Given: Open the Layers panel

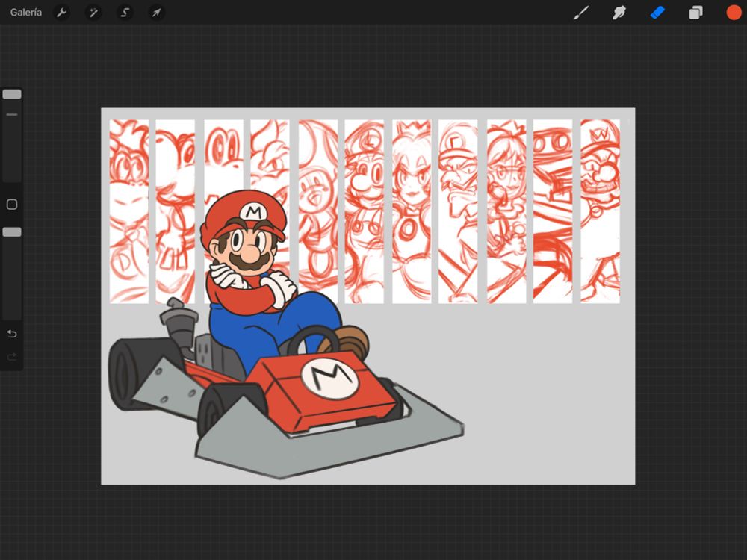Looking at the screenshot, I should [695, 12].
